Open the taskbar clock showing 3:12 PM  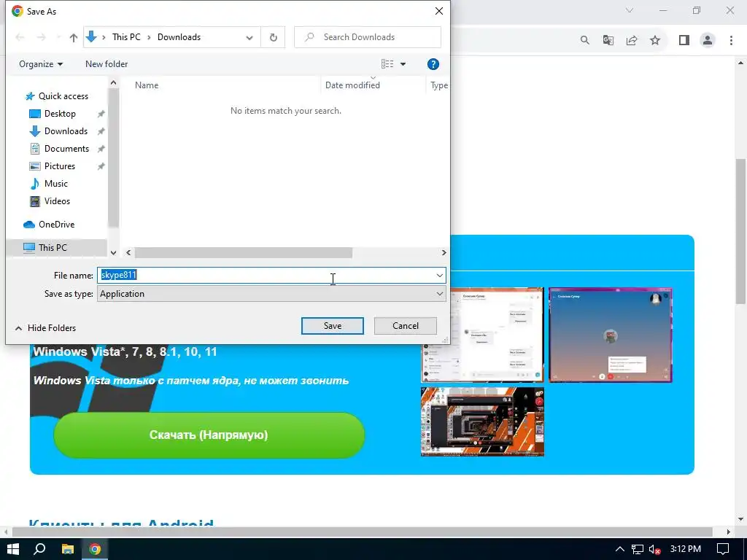(686, 549)
